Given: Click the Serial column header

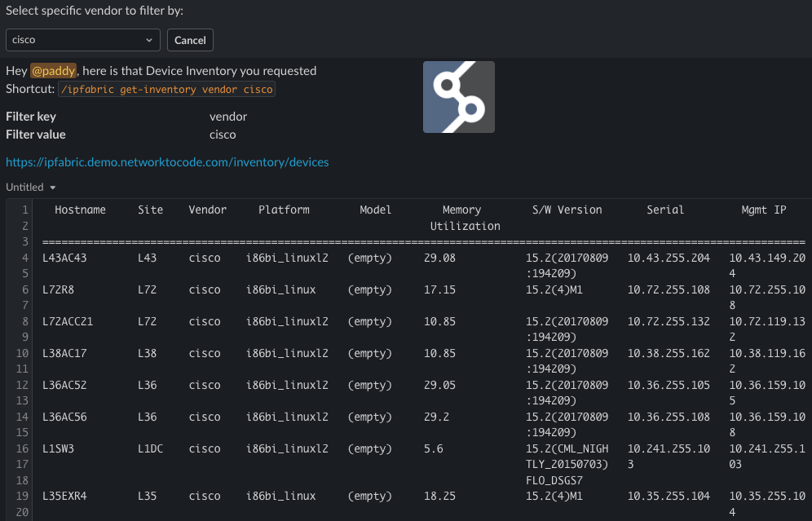Looking at the screenshot, I should (x=665, y=210).
